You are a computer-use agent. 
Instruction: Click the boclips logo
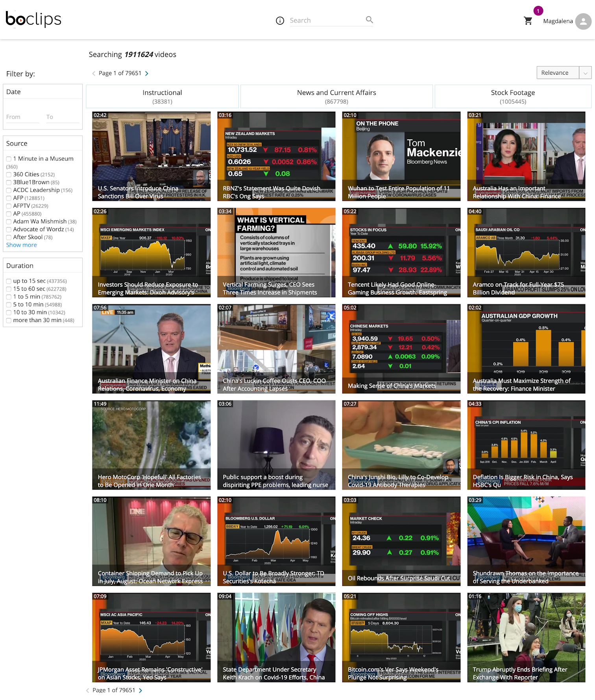33,19
